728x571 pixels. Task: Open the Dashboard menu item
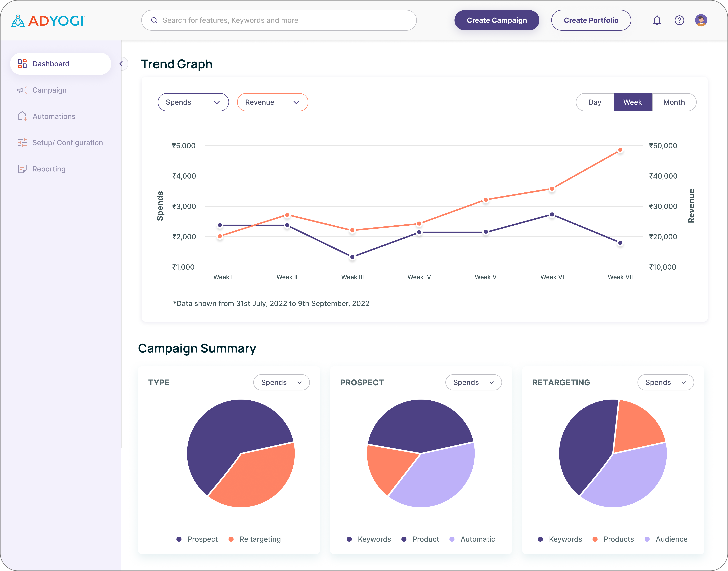point(60,64)
